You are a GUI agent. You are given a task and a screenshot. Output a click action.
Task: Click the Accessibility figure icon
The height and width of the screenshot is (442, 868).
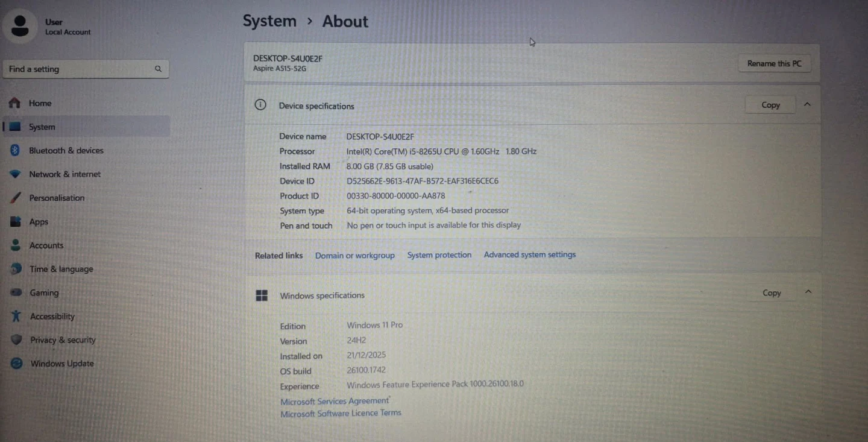pos(17,316)
